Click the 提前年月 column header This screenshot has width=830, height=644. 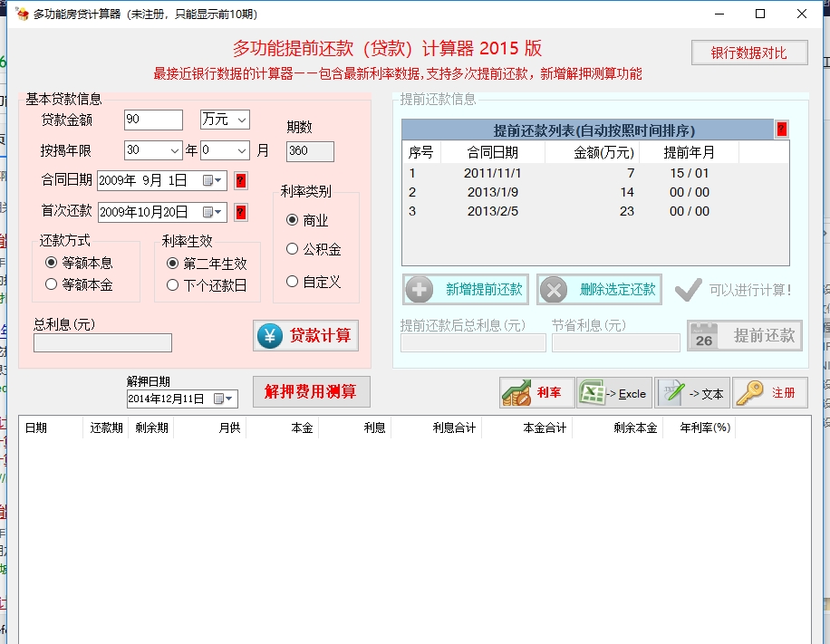tap(690, 152)
